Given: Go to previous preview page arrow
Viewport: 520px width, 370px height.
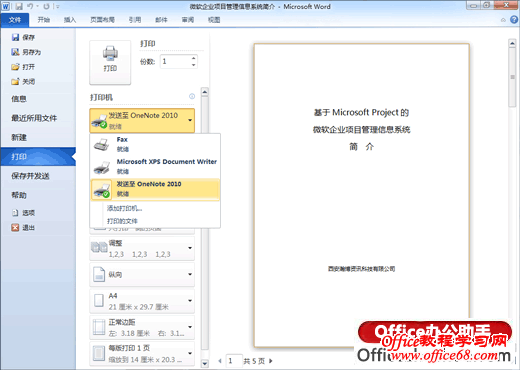Looking at the screenshot, I should coord(220,361).
